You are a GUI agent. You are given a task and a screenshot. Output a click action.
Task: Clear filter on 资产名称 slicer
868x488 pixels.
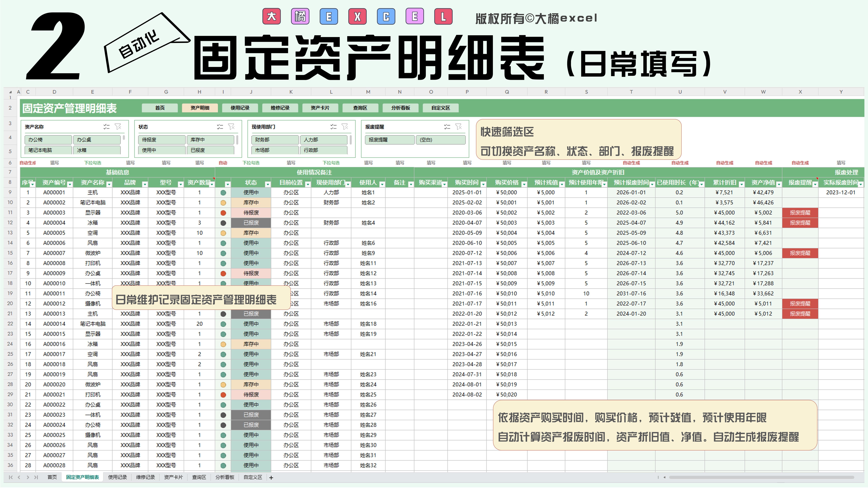[118, 127]
